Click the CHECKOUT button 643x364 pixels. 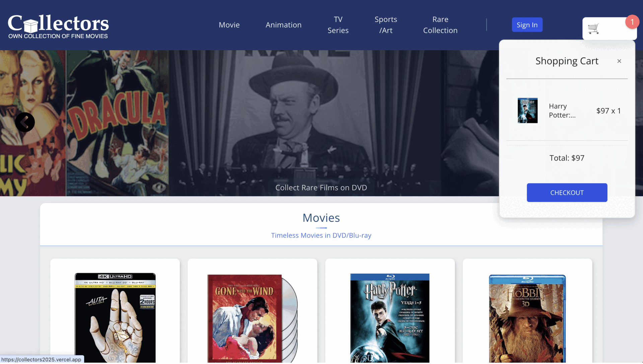567,193
